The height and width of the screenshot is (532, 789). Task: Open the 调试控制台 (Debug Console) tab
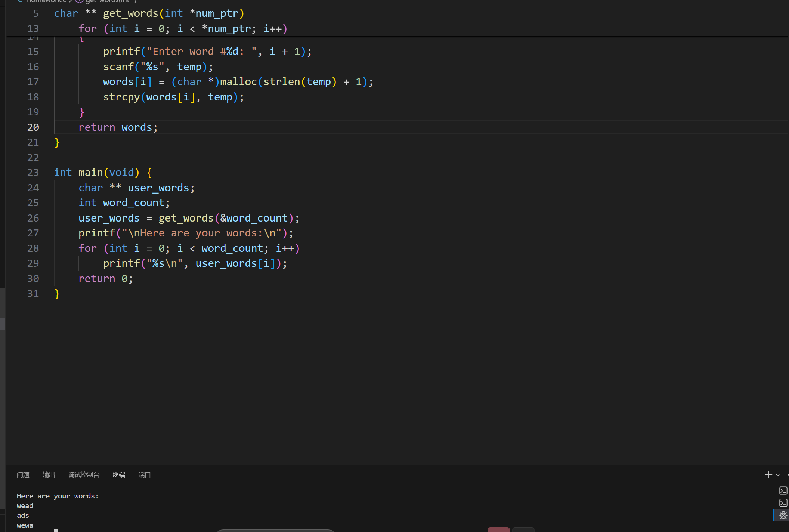pyautogui.click(x=84, y=475)
